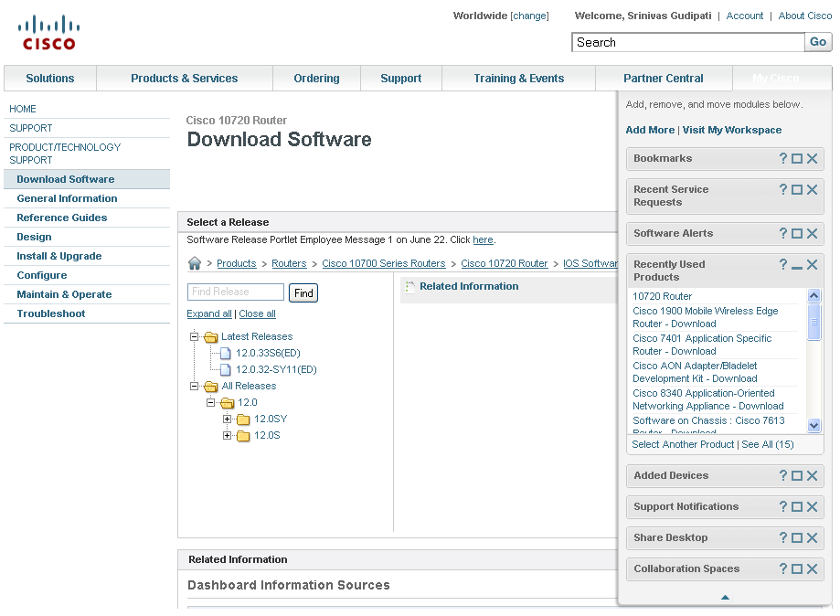Click the Find release button
Screen dimensions: 840x616
(303, 293)
